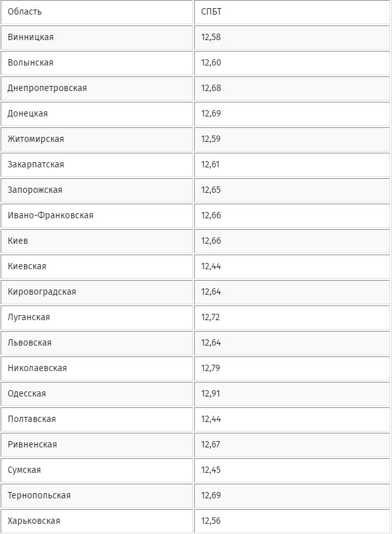Click the Харьковская price value 12,56
This screenshot has height=534, width=392.
click(211, 521)
